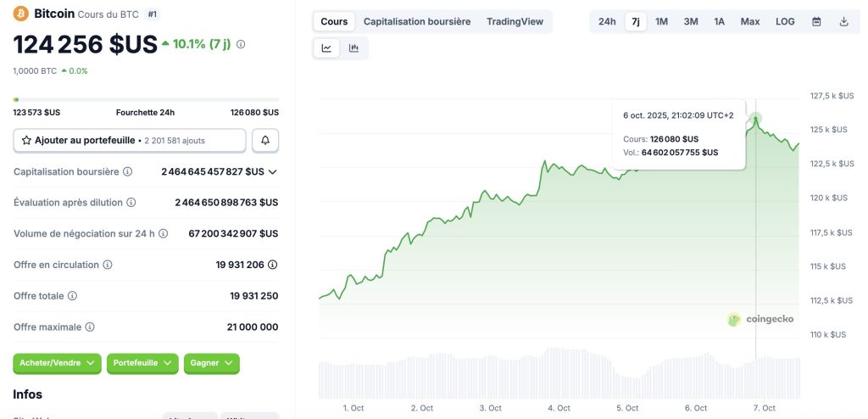Switch to Capitalisation boursière tab
This screenshot has width=868, height=419.
click(x=417, y=21)
